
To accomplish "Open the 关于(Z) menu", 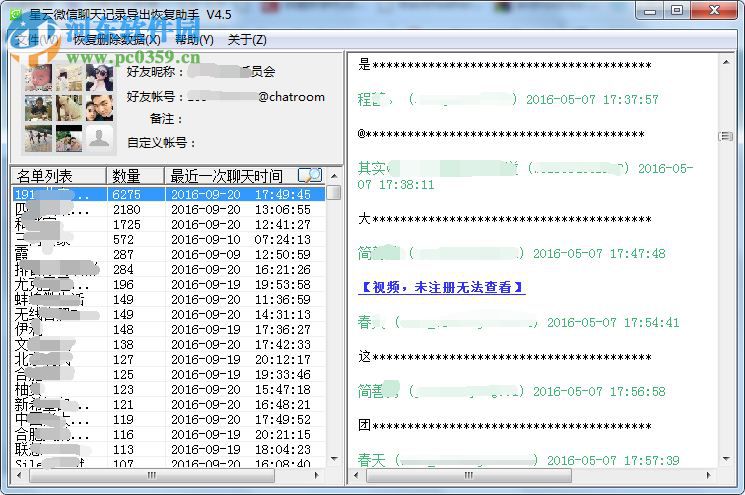I will point(247,40).
